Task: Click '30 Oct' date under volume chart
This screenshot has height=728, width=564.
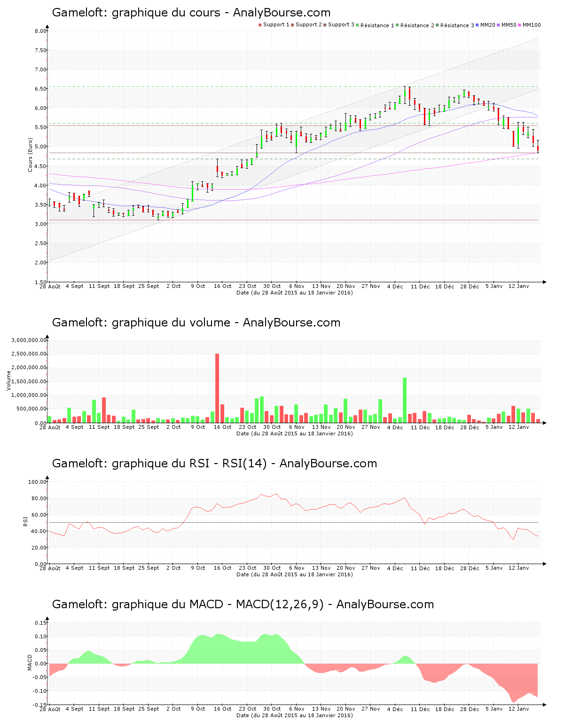Action: (272, 427)
